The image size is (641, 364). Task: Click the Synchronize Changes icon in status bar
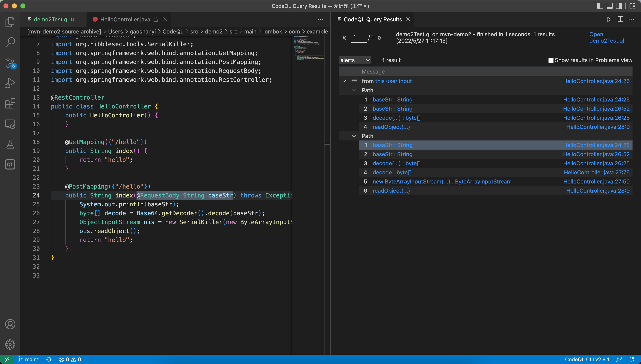[49, 359]
